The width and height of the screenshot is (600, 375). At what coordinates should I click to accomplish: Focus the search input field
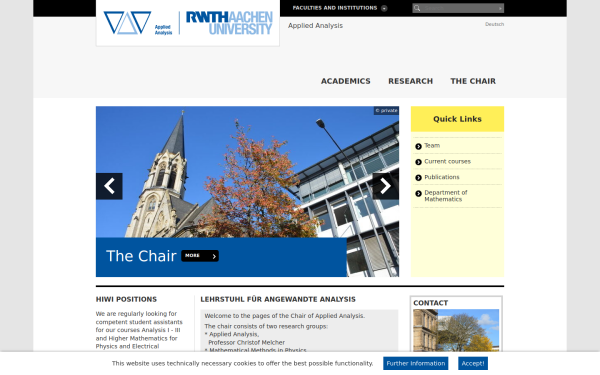459,8
